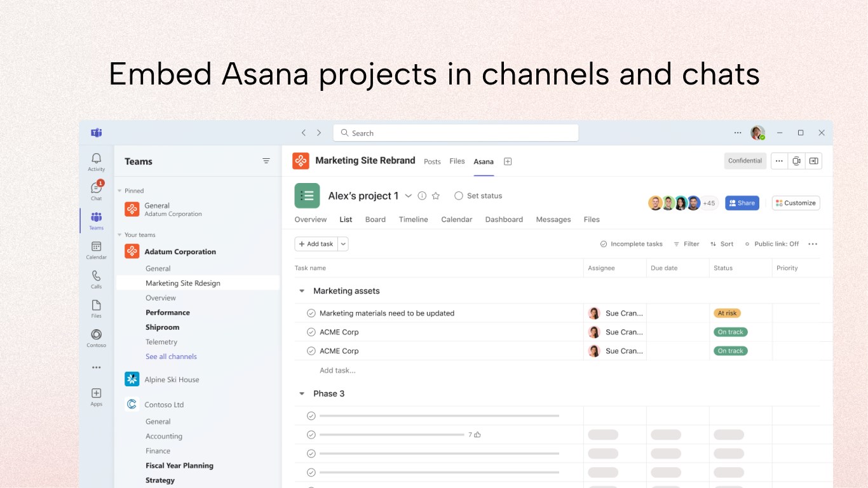Open the channel side pane icon
868x488 pixels.
click(x=813, y=161)
